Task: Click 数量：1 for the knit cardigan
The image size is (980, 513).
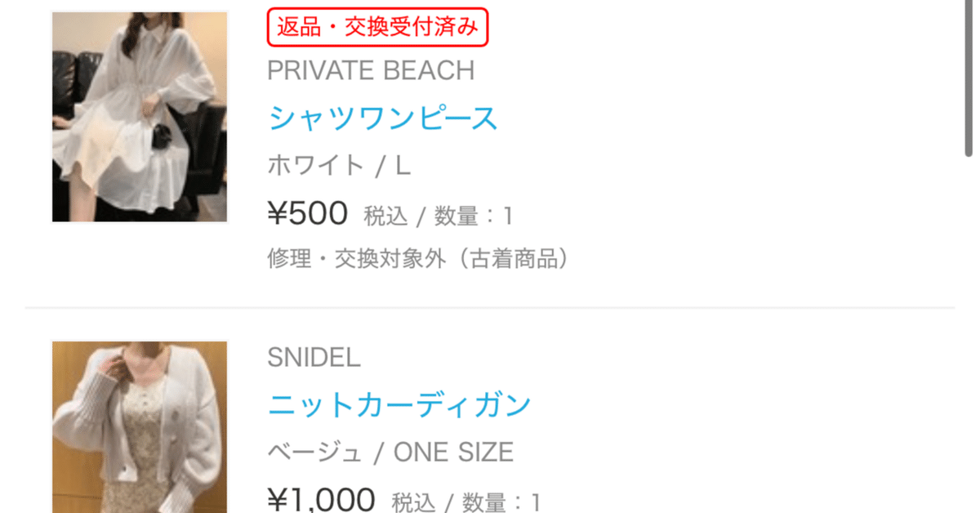Action: tap(501, 502)
